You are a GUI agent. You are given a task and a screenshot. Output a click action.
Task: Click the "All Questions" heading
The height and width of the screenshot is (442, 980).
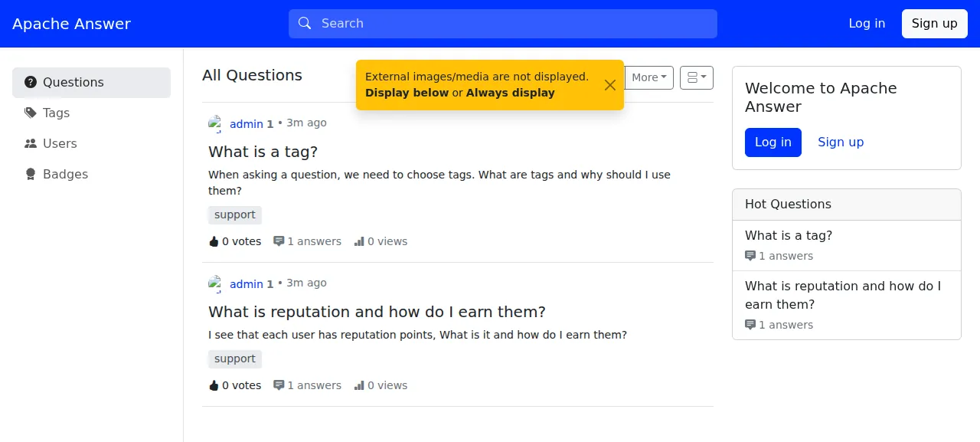pos(252,75)
